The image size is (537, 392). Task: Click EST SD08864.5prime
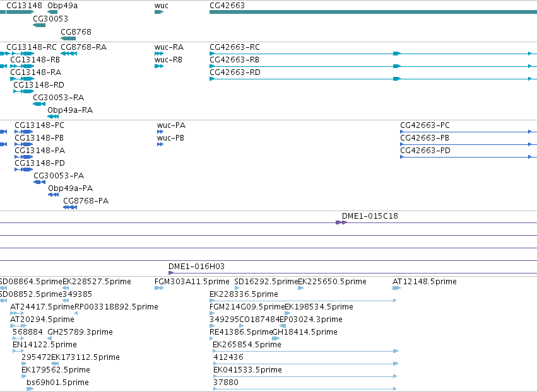31,282
